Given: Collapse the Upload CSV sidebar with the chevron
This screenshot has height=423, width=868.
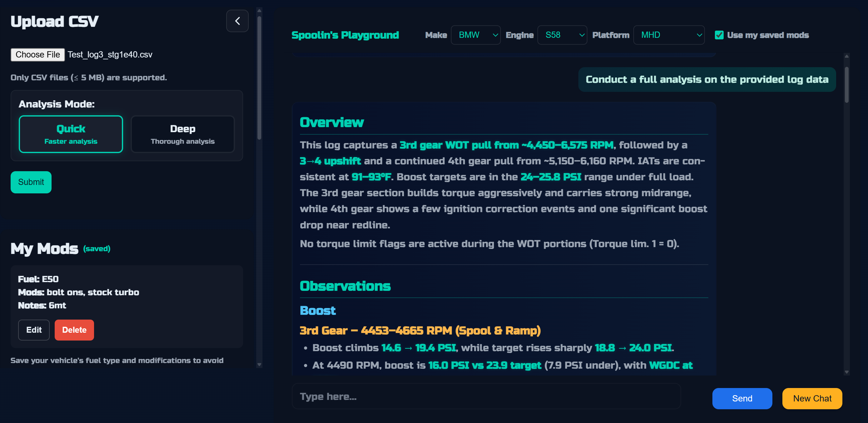Looking at the screenshot, I should point(237,21).
